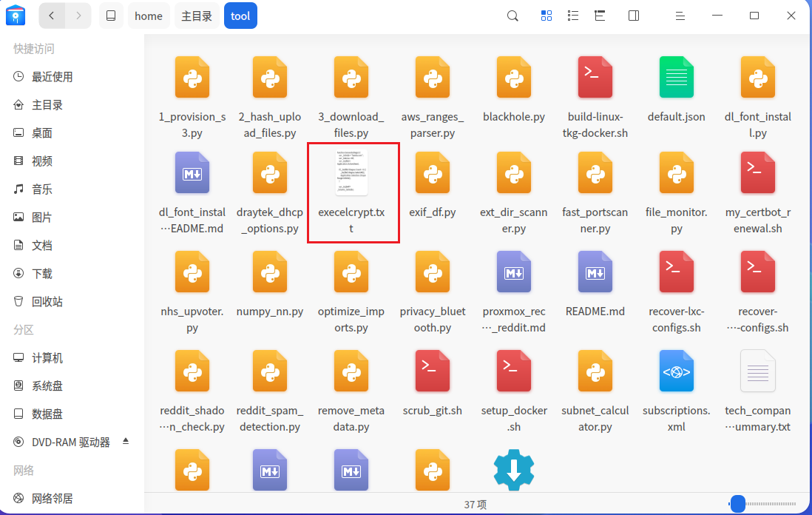The image size is (812, 515).
Task: Select README.md file icon
Action: point(595,272)
